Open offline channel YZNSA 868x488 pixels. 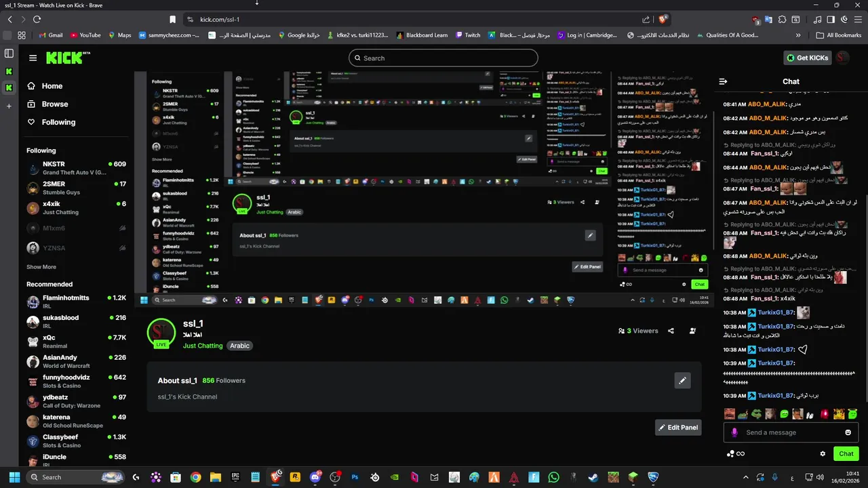click(76, 248)
